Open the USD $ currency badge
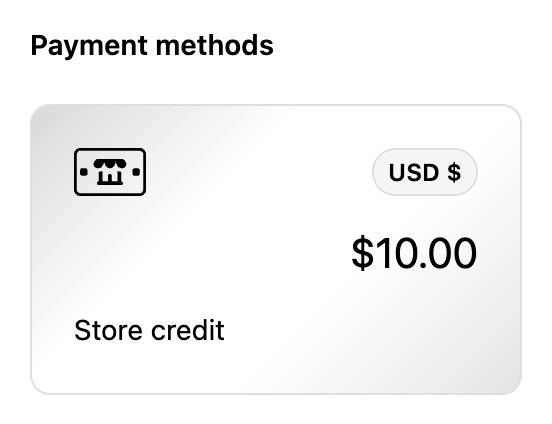The height and width of the screenshot is (424, 552). point(425,172)
